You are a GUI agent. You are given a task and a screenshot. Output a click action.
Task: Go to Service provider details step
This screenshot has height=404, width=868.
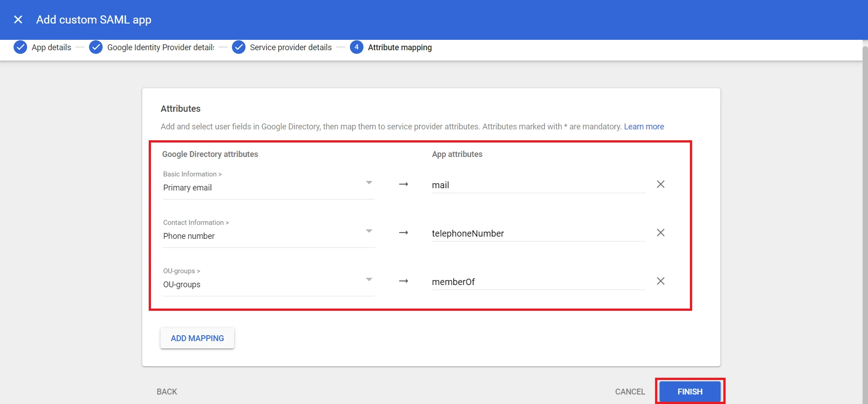click(290, 48)
